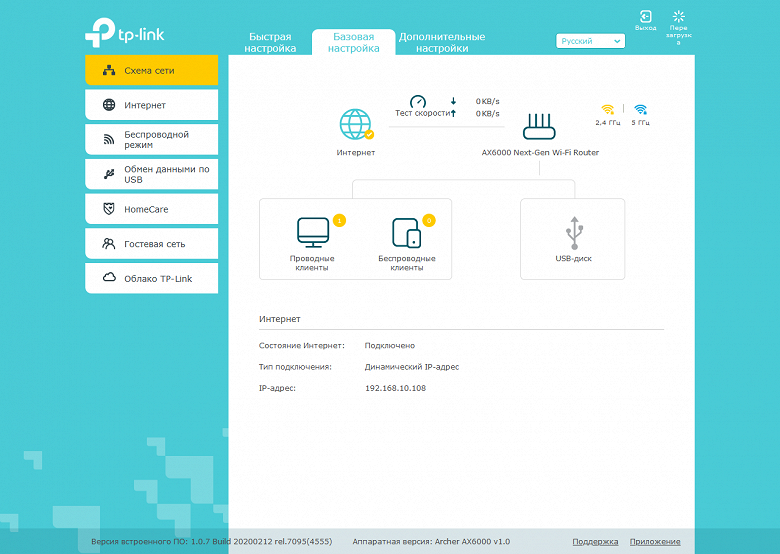
Task: Click the upload arrow icon
Action: click(453, 113)
